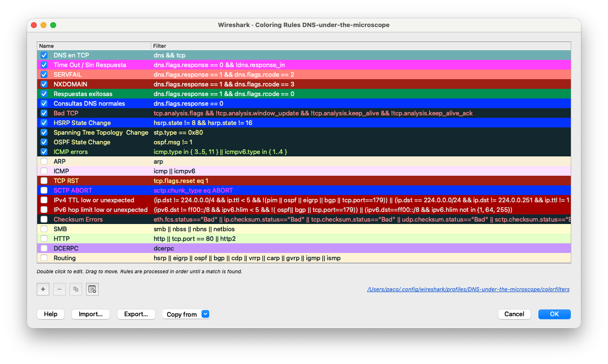This screenshot has height=364, width=608.
Task: Click the filter 'dcerpc'
Action: (x=164, y=249)
